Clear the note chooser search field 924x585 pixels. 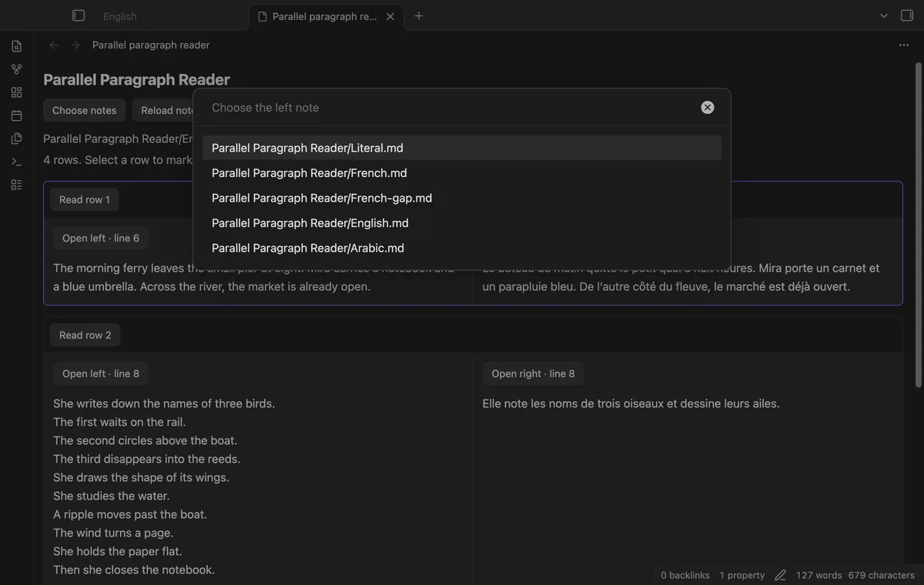click(708, 108)
